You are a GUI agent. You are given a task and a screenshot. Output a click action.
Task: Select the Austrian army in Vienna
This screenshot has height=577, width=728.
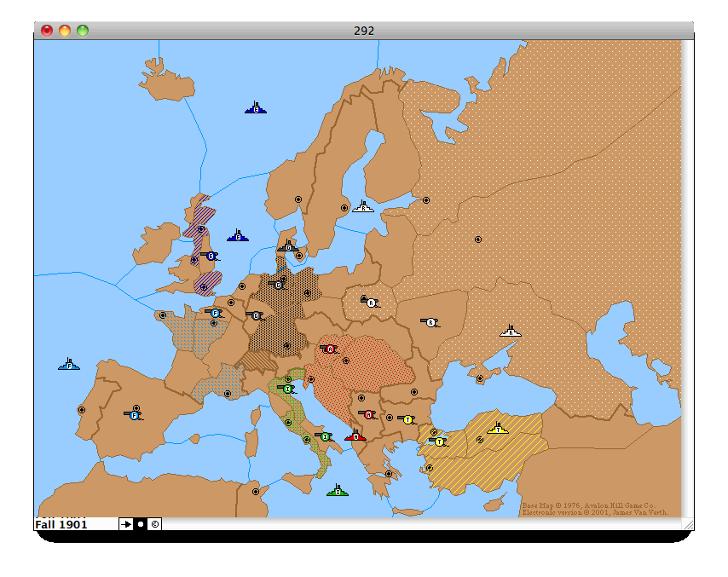click(x=330, y=349)
